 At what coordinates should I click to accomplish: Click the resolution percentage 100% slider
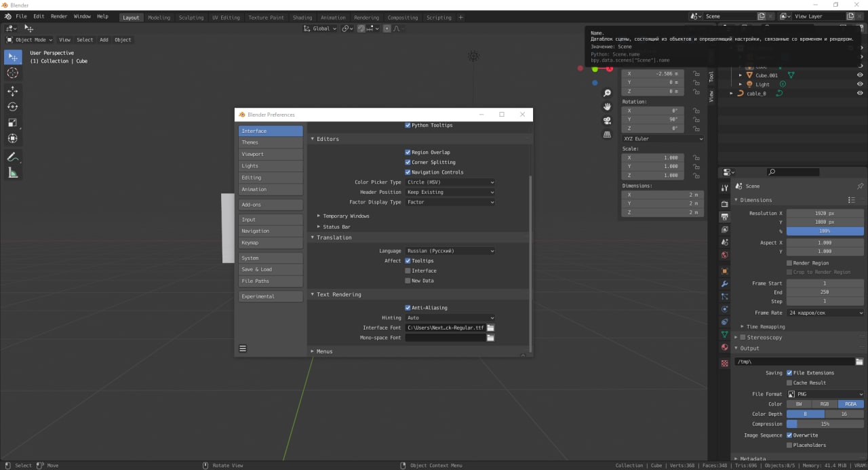tap(825, 231)
